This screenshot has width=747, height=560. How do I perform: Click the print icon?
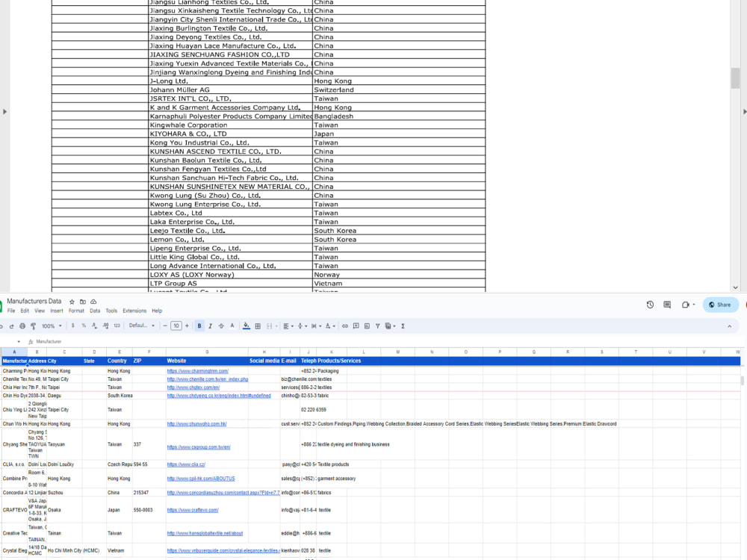pyautogui.click(x=22, y=326)
